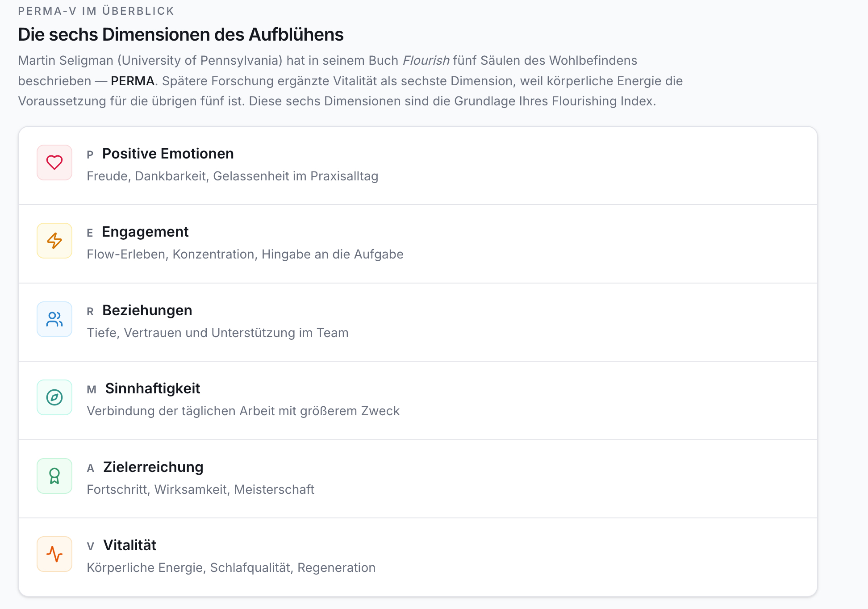
Task: Click the letter M before Sinnhaftigkeit
Action: 92,390
